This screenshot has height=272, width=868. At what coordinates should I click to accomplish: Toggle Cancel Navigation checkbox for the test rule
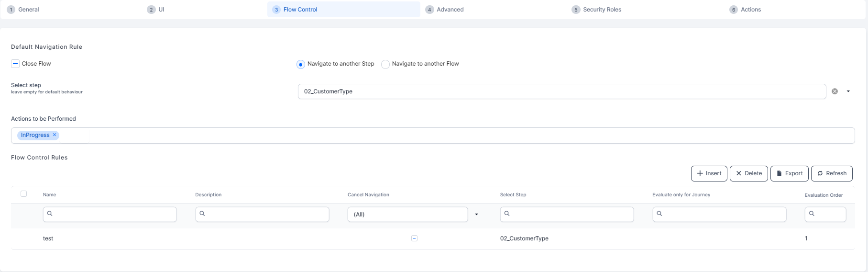(x=414, y=238)
